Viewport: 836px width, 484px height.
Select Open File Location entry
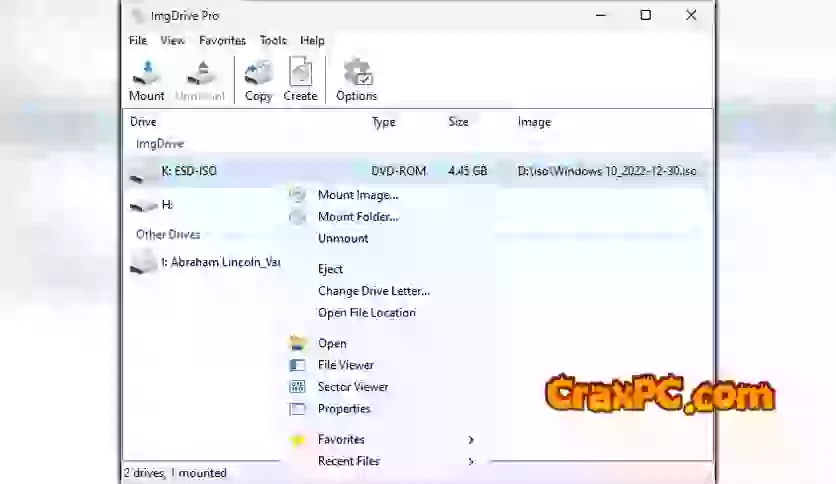coord(366,313)
